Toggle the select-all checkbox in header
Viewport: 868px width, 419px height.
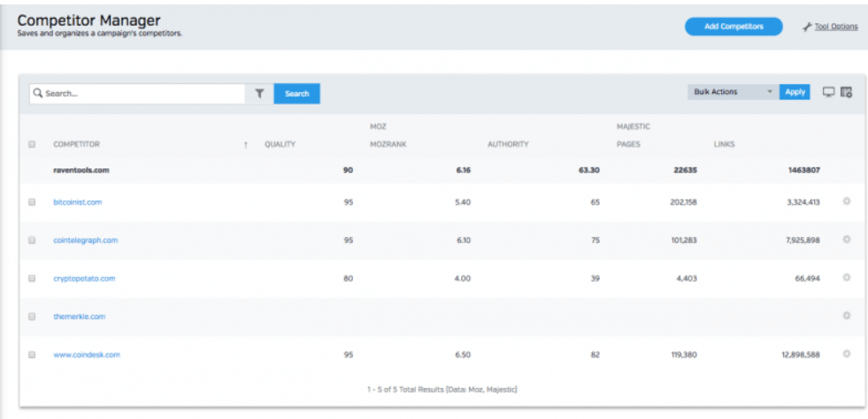[32, 144]
